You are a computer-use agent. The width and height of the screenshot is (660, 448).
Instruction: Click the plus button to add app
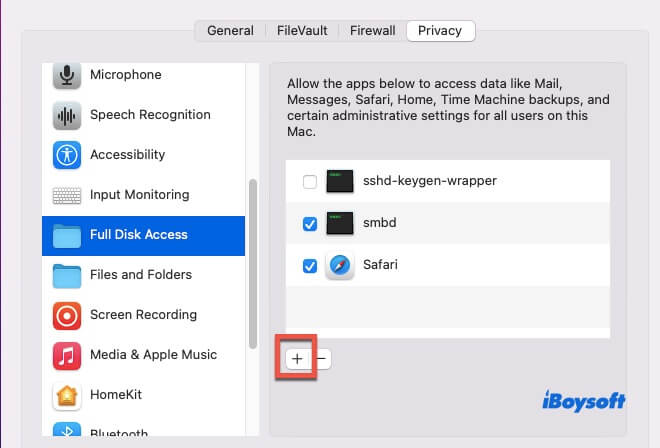coord(298,359)
